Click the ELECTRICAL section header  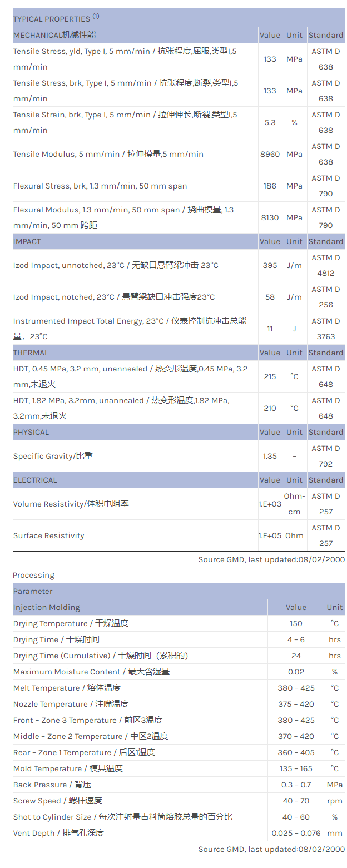click(x=35, y=480)
